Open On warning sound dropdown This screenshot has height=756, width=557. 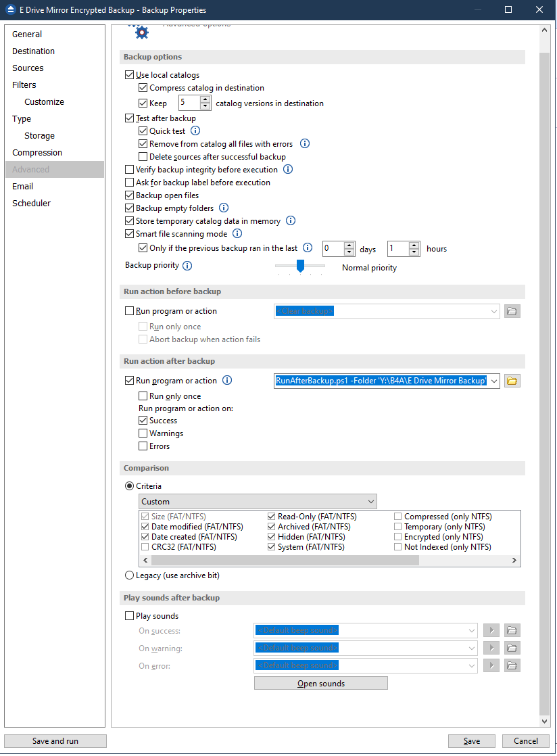(472, 648)
